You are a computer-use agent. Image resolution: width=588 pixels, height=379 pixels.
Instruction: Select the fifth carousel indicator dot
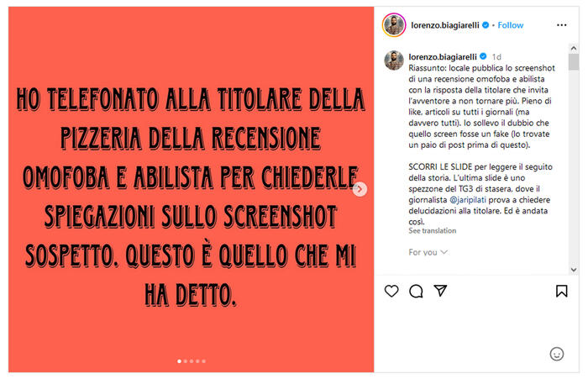(203, 361)
